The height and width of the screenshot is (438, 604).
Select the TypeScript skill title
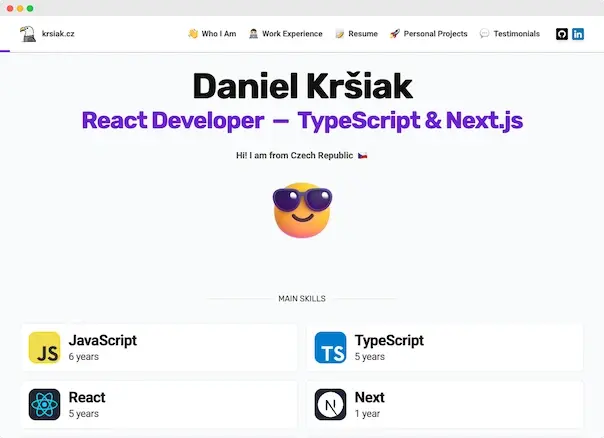(389, 341)
